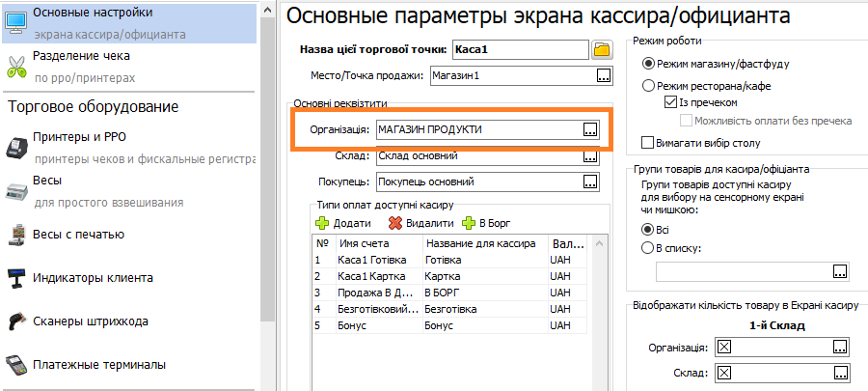Enable Вимагати вибір столу checkbox
868x391 pixels.
click(647, 143)
